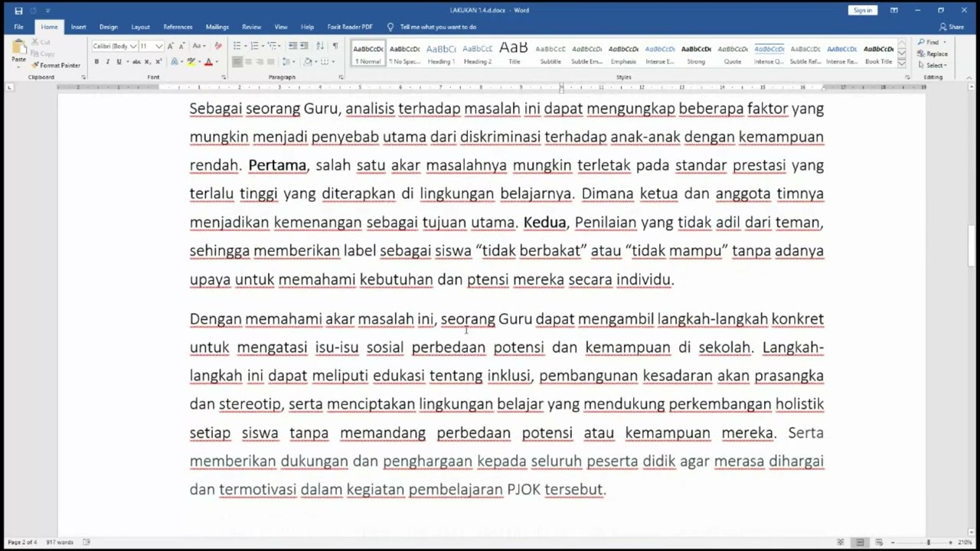The image size is (980, 551).
Task: Increase font size with Grow Font icon
Action: coord(171,46)
